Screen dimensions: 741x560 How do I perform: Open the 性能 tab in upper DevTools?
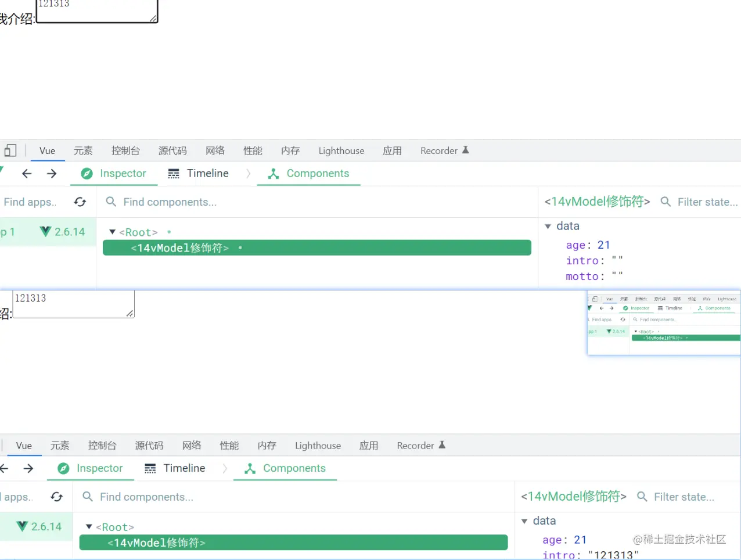[x=253, y=150]
